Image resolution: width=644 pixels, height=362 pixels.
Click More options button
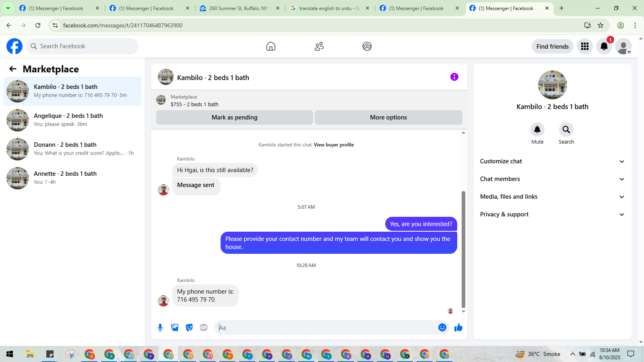388,117
